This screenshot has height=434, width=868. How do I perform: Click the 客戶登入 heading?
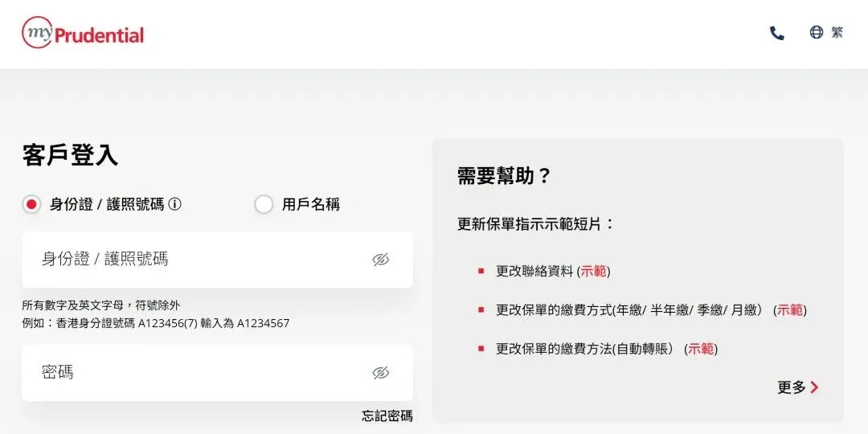[x=70, y=155]
